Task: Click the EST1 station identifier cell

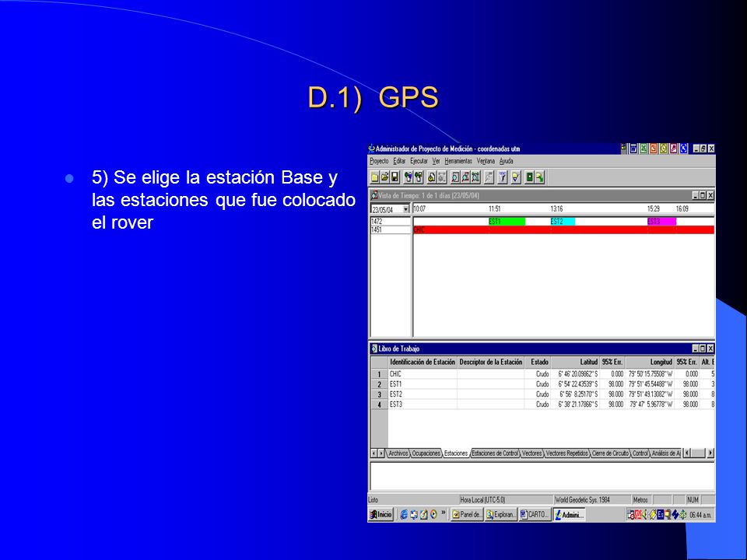Action: 423,384
